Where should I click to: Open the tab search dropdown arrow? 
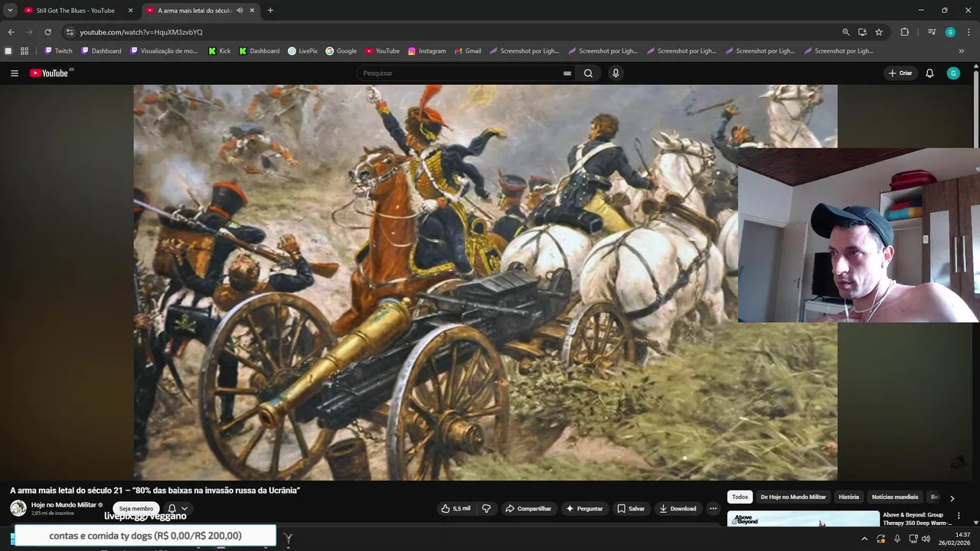point(10,11)
